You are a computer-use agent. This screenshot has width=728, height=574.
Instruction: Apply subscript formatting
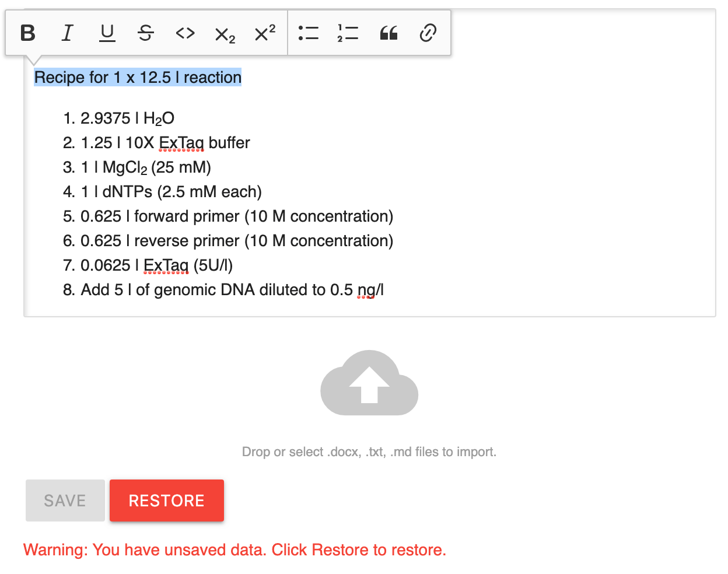225,33
